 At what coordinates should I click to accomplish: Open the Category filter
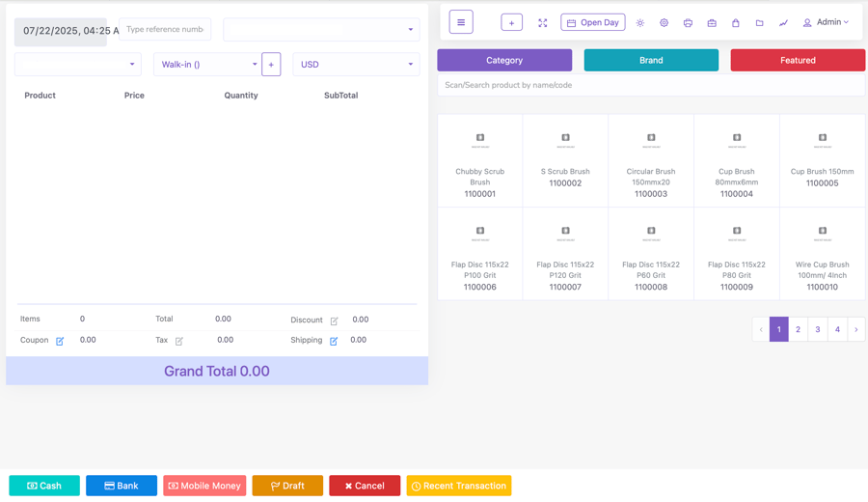(504, 60)
